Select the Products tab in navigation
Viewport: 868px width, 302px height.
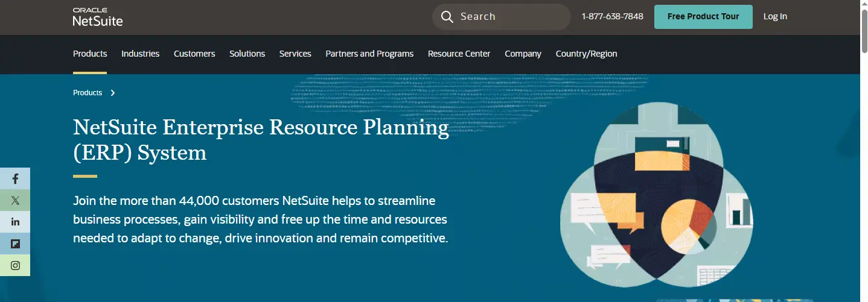point(90,54)
